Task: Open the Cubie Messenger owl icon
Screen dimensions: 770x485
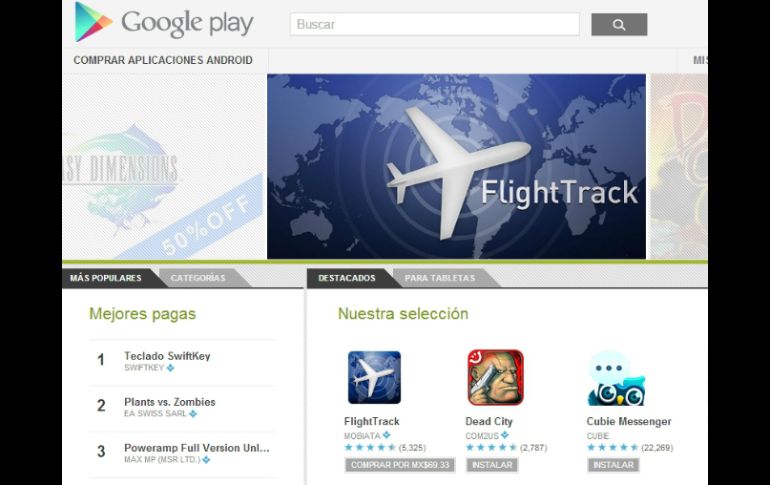Action: coord(616,377)
